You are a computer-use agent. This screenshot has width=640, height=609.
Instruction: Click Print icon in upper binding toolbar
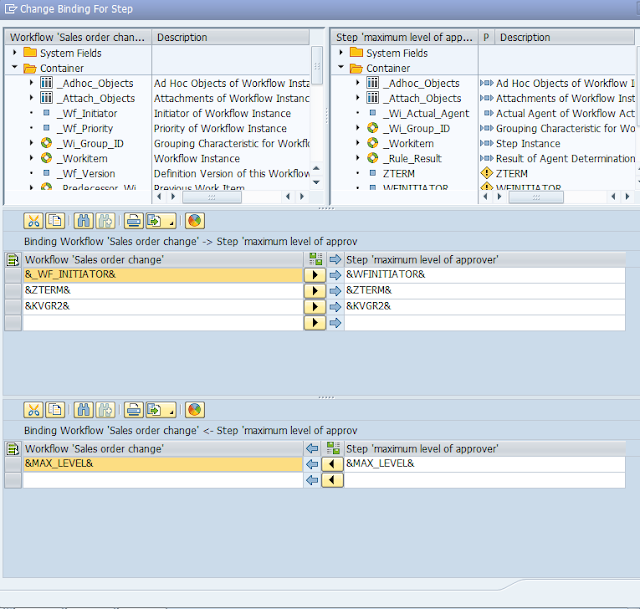point(134,221)
